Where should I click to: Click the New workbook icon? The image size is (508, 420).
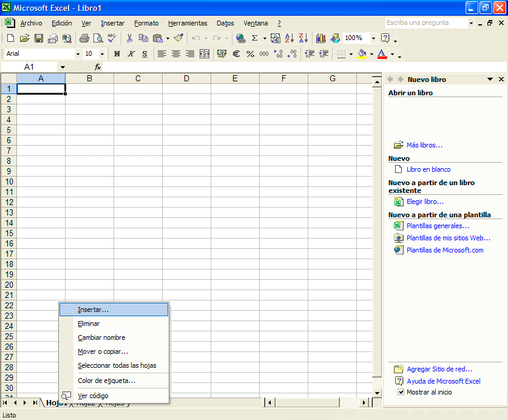click(11, 38)
